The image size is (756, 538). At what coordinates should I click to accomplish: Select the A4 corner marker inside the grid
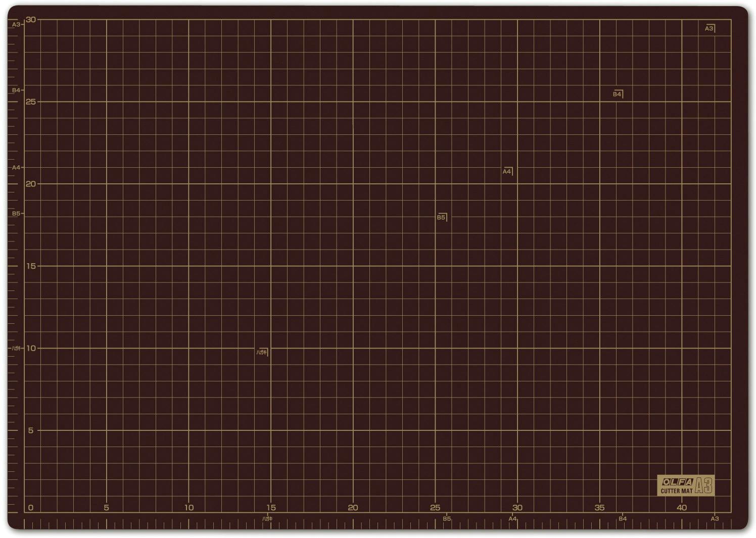click(507, 172)
